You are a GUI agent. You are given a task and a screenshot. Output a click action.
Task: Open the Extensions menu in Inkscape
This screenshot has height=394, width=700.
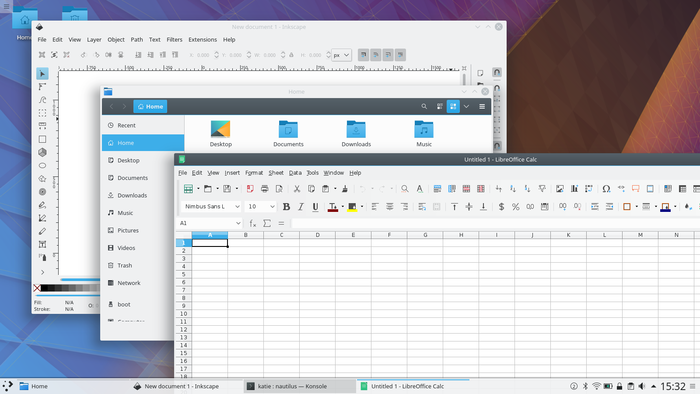(x=203, y=40)
